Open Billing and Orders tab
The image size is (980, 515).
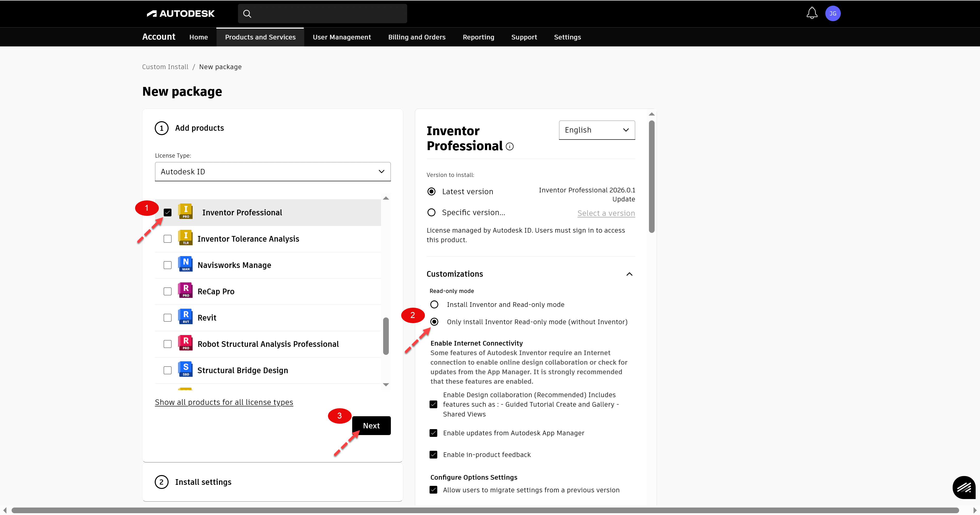click(x=417, y=37)
